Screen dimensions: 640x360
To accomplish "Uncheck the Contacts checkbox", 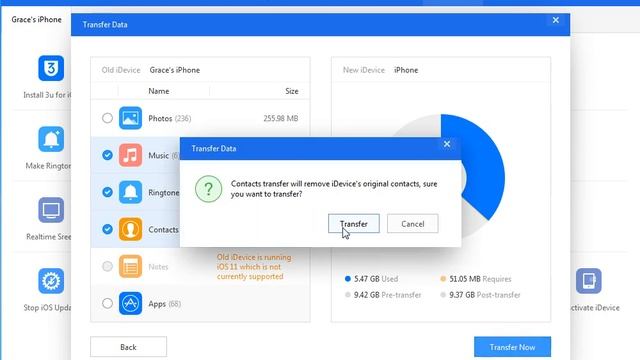I will click(107, 229).
